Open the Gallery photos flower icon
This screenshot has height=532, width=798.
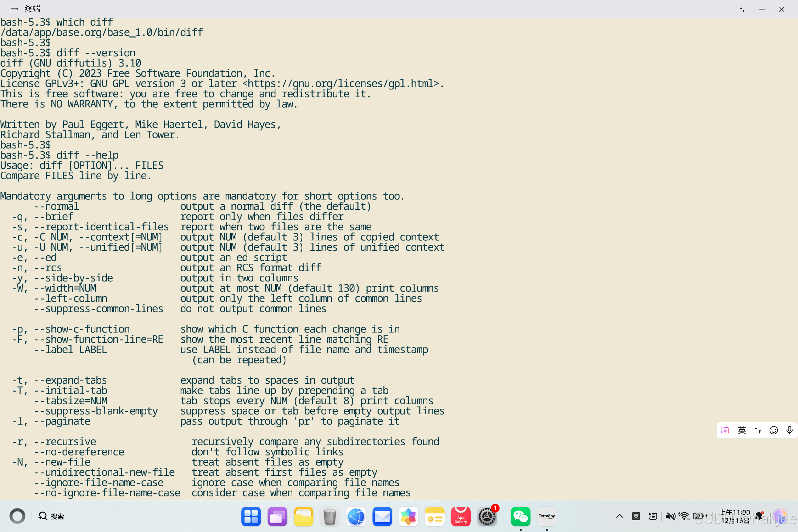[408, 516]
